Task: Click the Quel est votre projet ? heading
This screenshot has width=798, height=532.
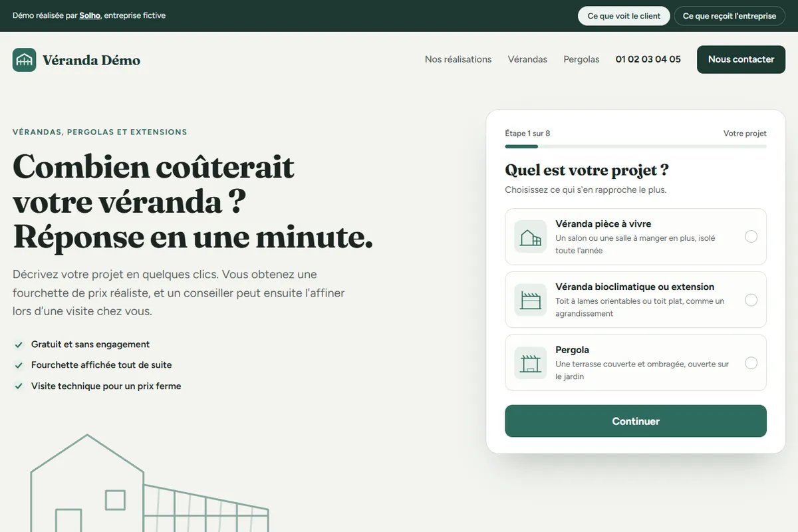Action: click(x=587, y=170)
